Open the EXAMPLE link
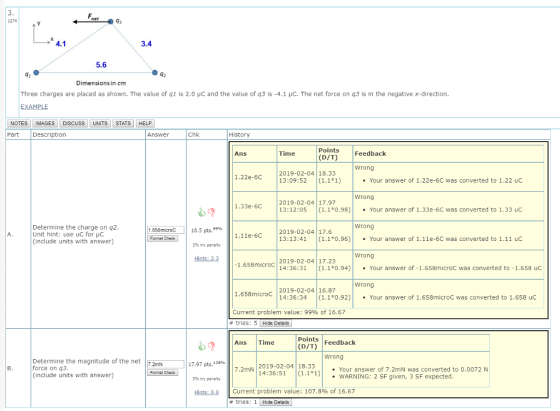 pos(34,106)
